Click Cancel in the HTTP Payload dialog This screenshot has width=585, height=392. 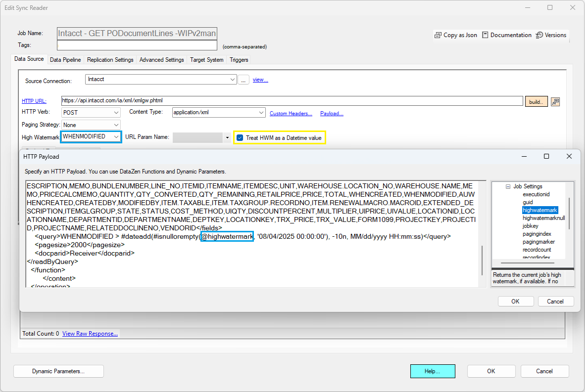[x=555, y=302]
